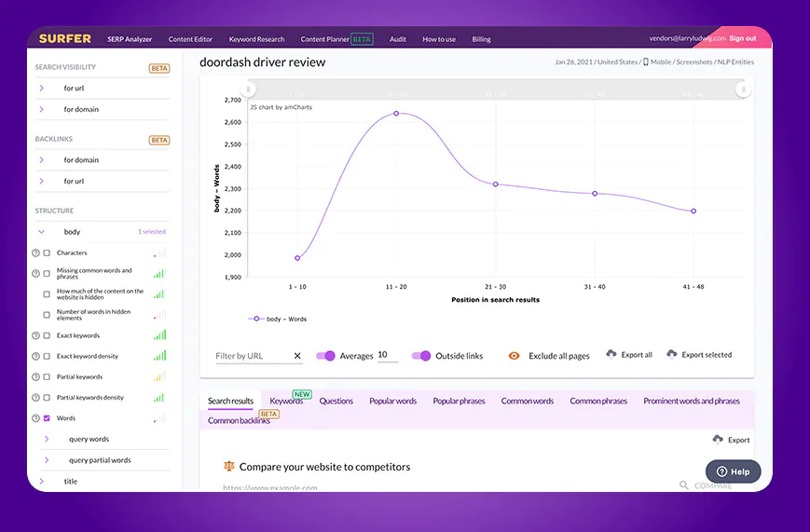Image resolution: width=810 pixels, height=532 pixels.
Task: Click the SURFER logo
Action: tap(65, 39)
